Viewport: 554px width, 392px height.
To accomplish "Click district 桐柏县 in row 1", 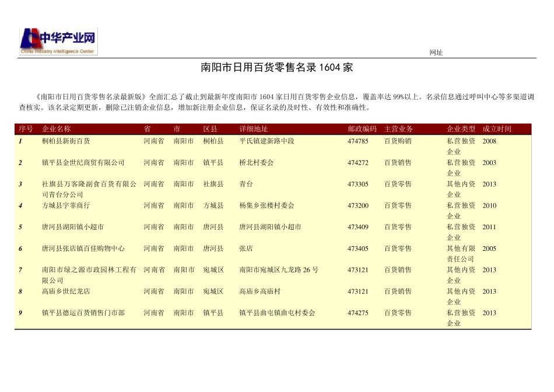I will [213, 141].
